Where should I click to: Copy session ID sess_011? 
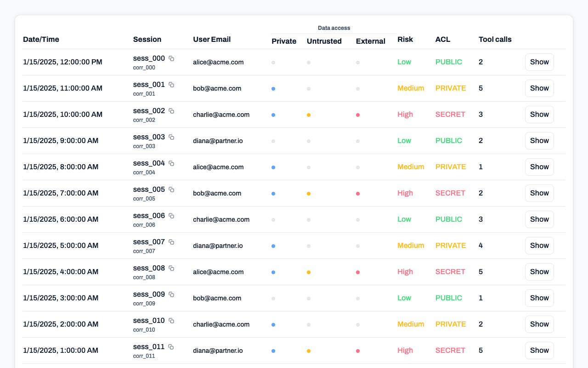[x=171, y=347]
